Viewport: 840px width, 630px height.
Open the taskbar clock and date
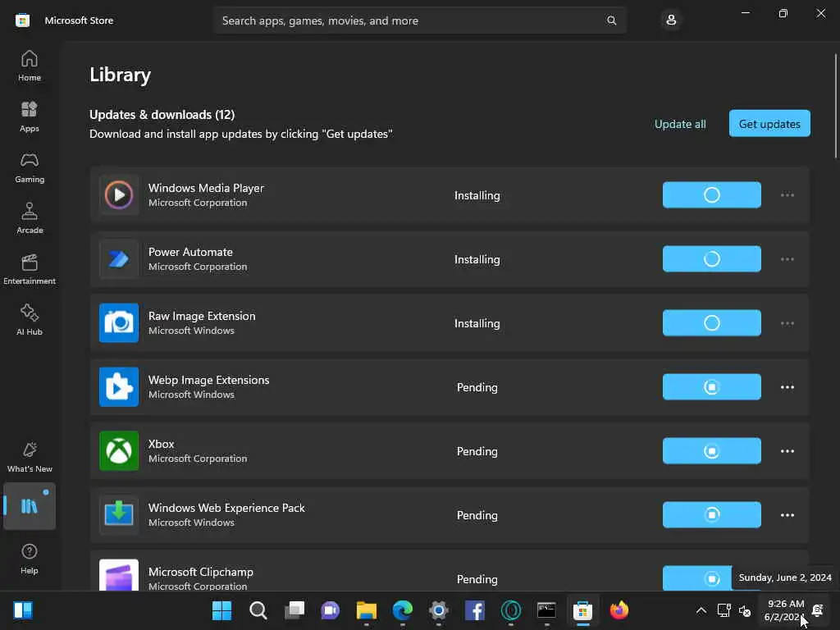click(x=785, y=610)
